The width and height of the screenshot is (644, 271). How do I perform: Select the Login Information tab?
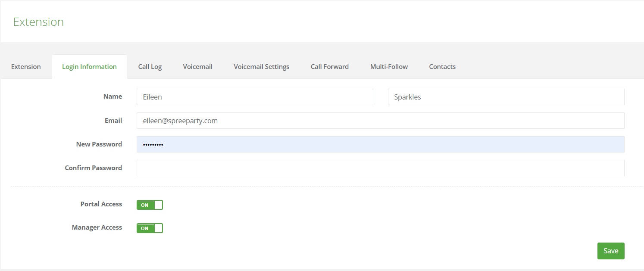point(89,67)
